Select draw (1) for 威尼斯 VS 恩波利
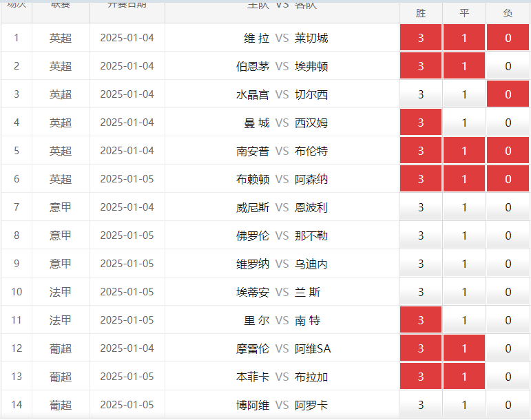This screenshot has width=531, height=420. [464, 207]
